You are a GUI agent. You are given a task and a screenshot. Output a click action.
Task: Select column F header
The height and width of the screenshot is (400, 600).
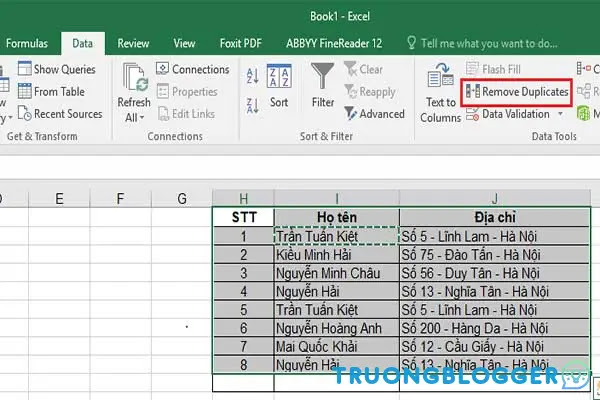(x=121, y=199)
